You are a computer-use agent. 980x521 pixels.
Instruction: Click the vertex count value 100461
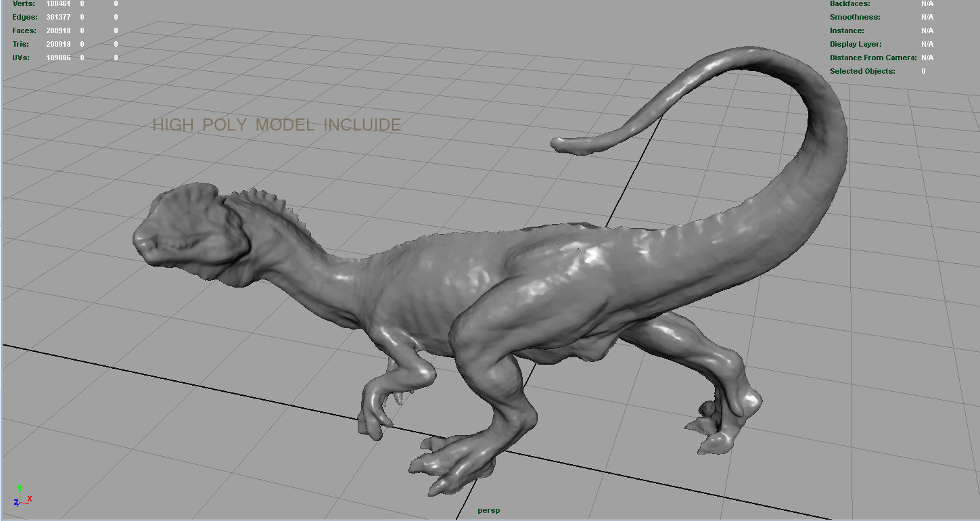[58, 3]
